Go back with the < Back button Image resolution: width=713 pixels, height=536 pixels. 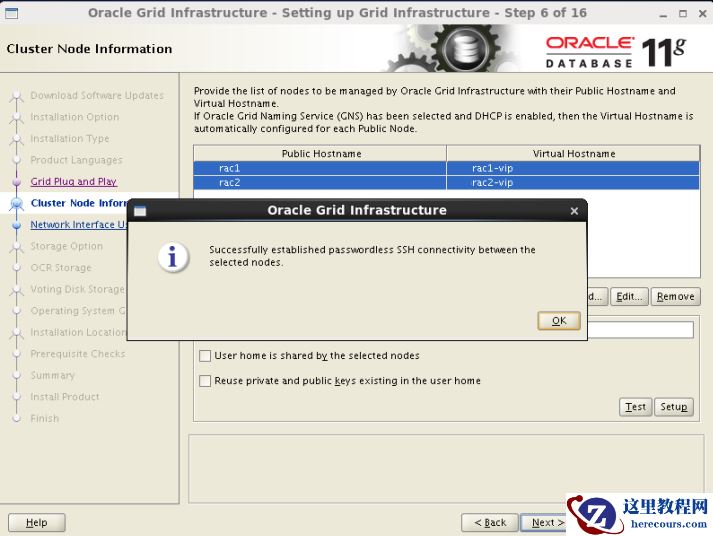point(490,522)
